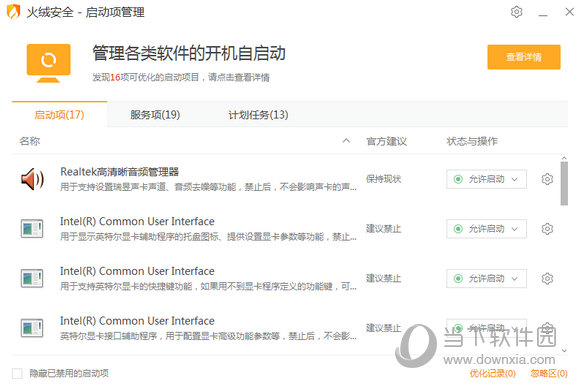Click 名称 column header

coord(30,141)
